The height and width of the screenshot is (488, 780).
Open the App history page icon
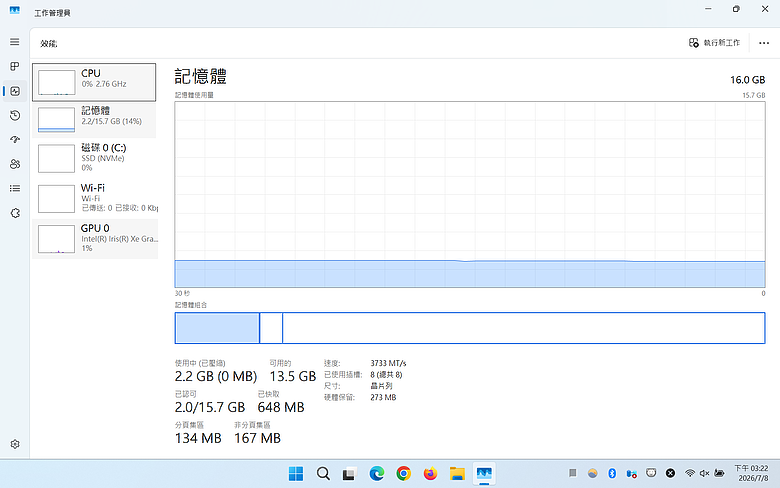point(15,115)
